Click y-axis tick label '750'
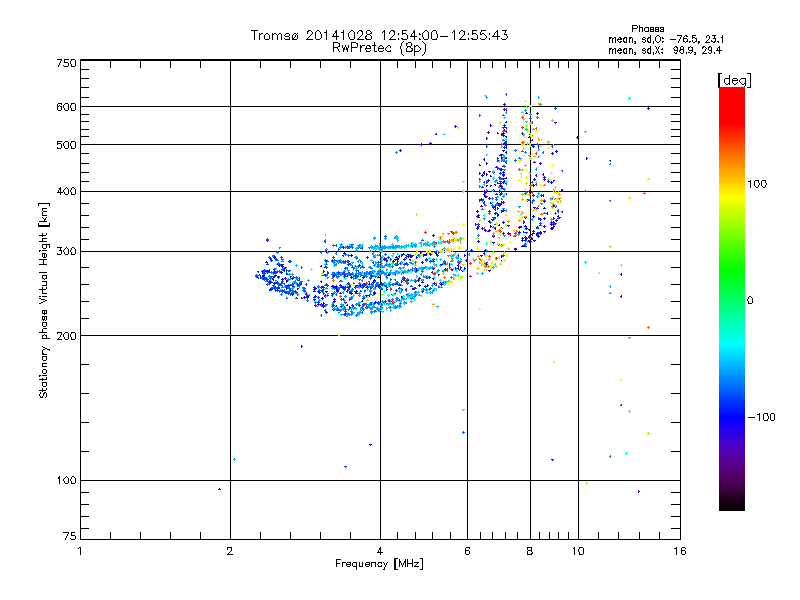Screen dimensions: 800x600 point(67,63)
